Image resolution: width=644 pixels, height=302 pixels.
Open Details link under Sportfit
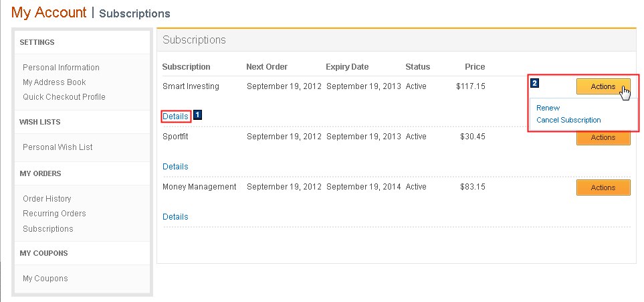coord(175,167)
